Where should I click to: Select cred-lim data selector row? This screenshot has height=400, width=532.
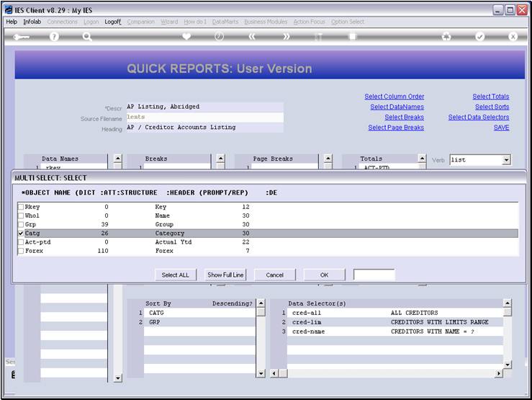coord(395,322)
